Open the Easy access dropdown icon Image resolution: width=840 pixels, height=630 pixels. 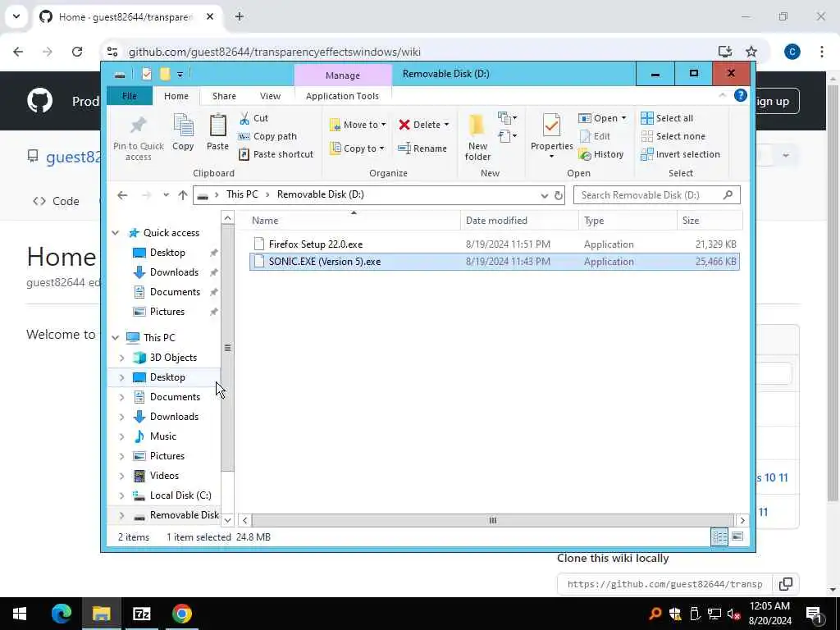[507, 137]
